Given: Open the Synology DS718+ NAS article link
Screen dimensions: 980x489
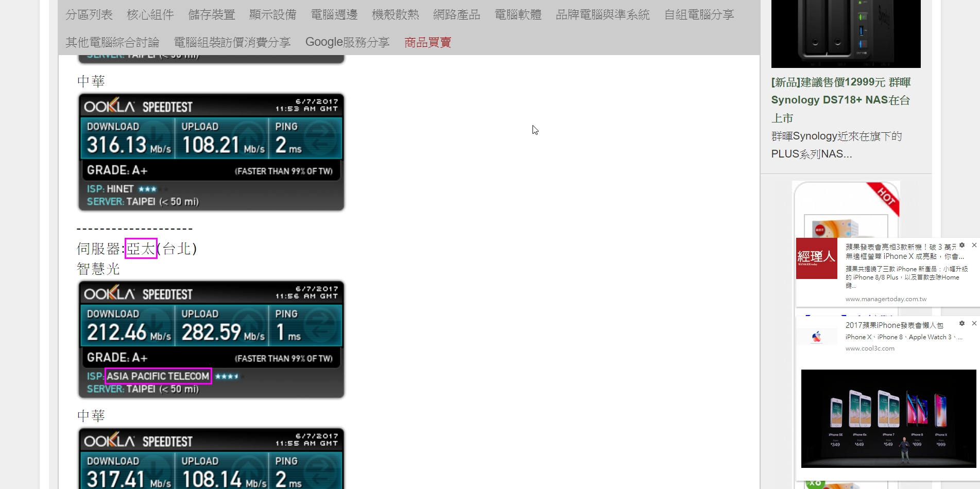Looking at the screenshot, I should point(841,100).
